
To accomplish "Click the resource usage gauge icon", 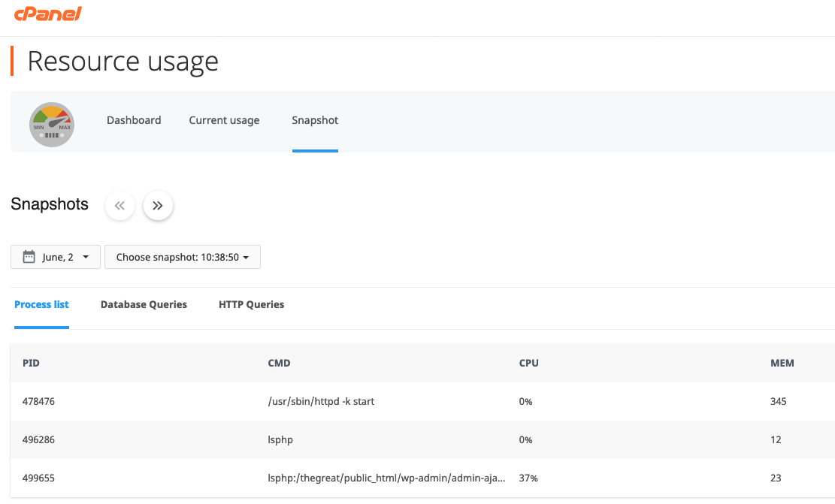I will click(52, 124).
